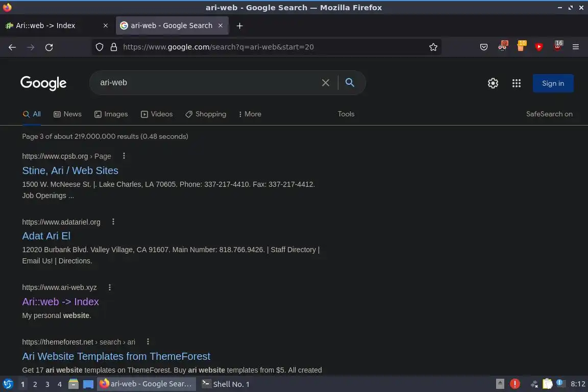588x392 pixels.
Task: Open the Stine, Ari / Web Sites result
Action: coord(70,170)
